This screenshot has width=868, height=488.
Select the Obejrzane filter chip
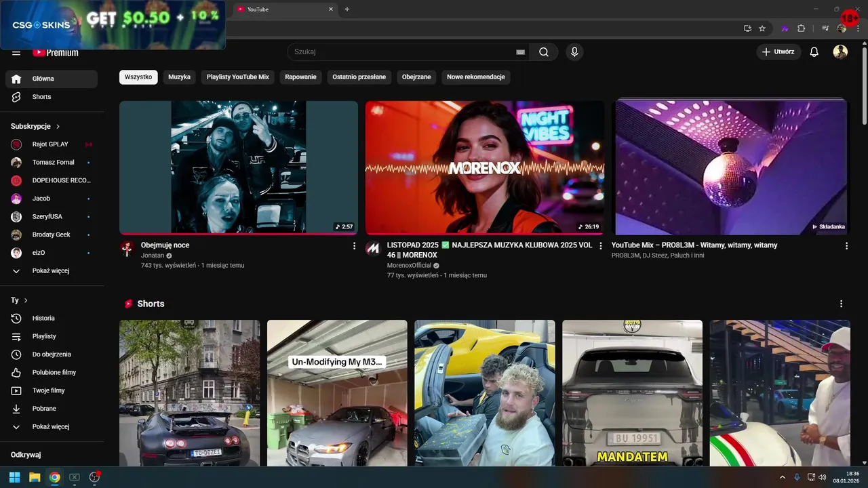click(416, 77)
